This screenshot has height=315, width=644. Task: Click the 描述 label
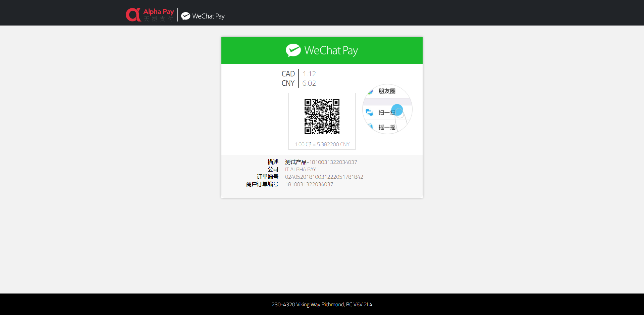point(273,162)
